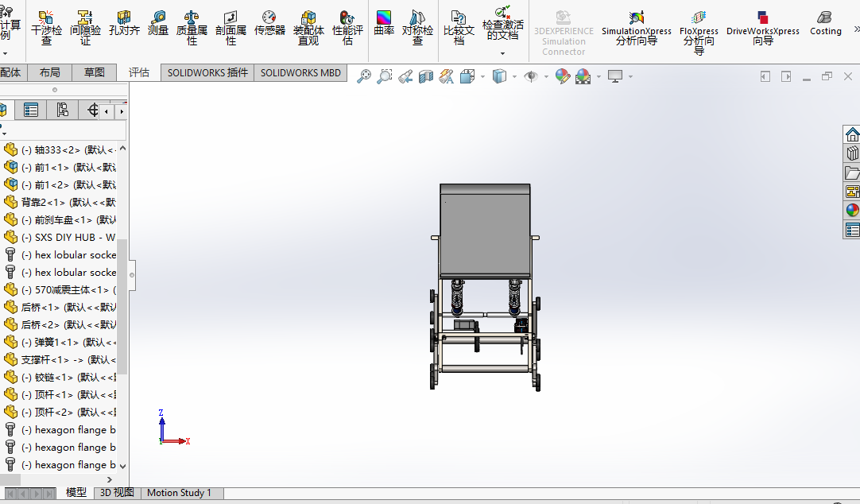Select 铰链<1> component in the tree
This screenshot has width=860, height=504.
click(60, 378)
